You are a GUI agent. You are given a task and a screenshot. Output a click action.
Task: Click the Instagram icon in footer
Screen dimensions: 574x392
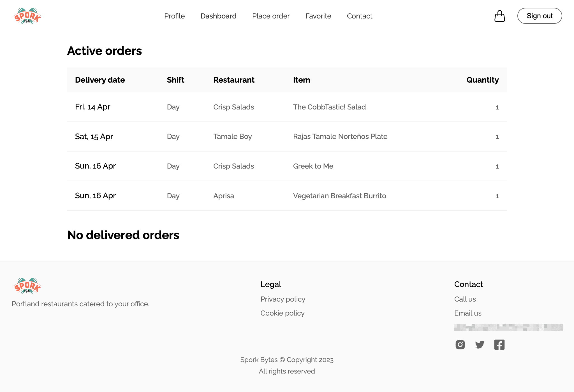[x=460, y=344]
